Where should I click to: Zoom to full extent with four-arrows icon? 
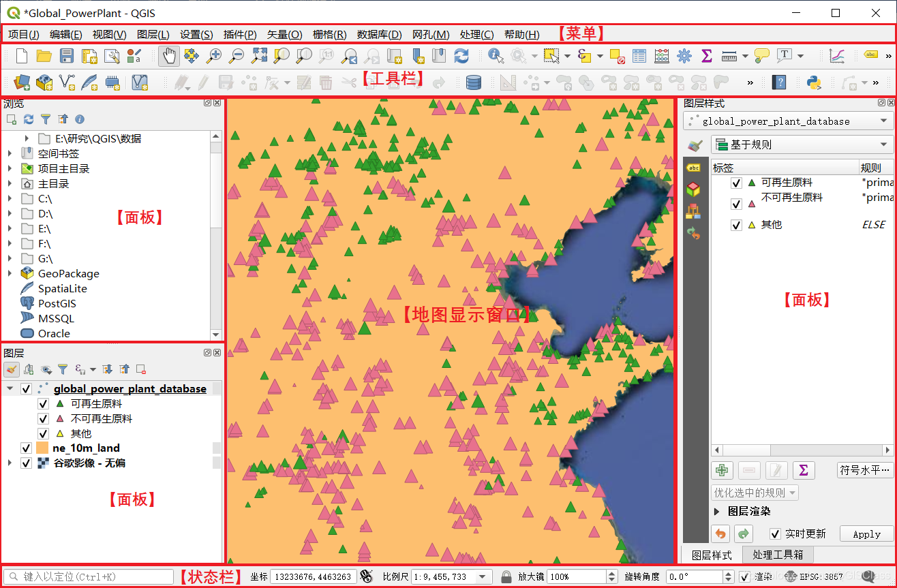tap(260, 56)
